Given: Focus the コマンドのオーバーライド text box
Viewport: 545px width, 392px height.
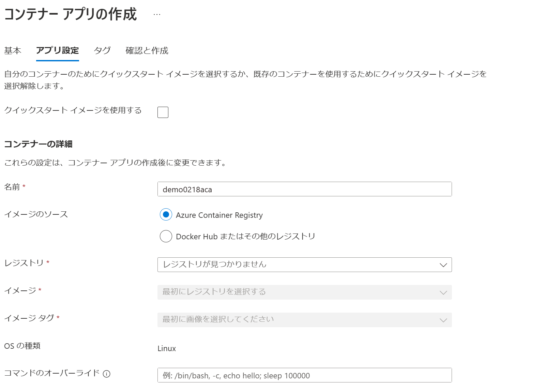Looking at the screenshot, I should [x=304, y=375].
